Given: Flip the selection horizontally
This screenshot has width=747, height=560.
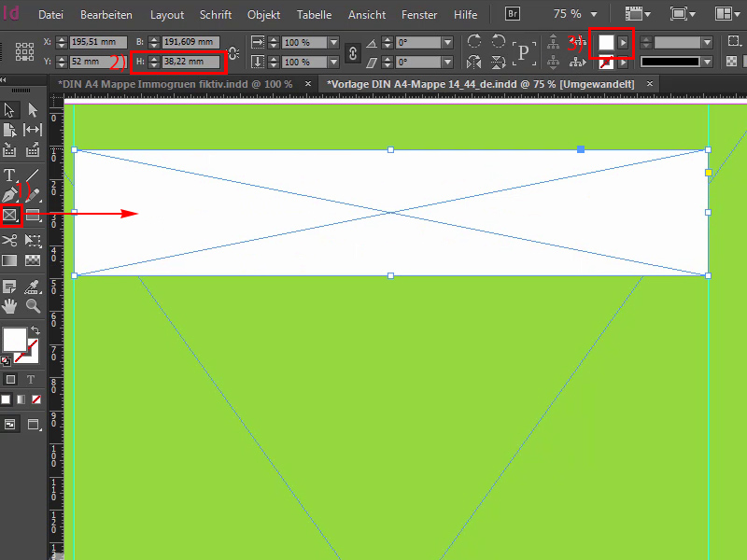Looking at the screenshot, I should coord(475,63).
